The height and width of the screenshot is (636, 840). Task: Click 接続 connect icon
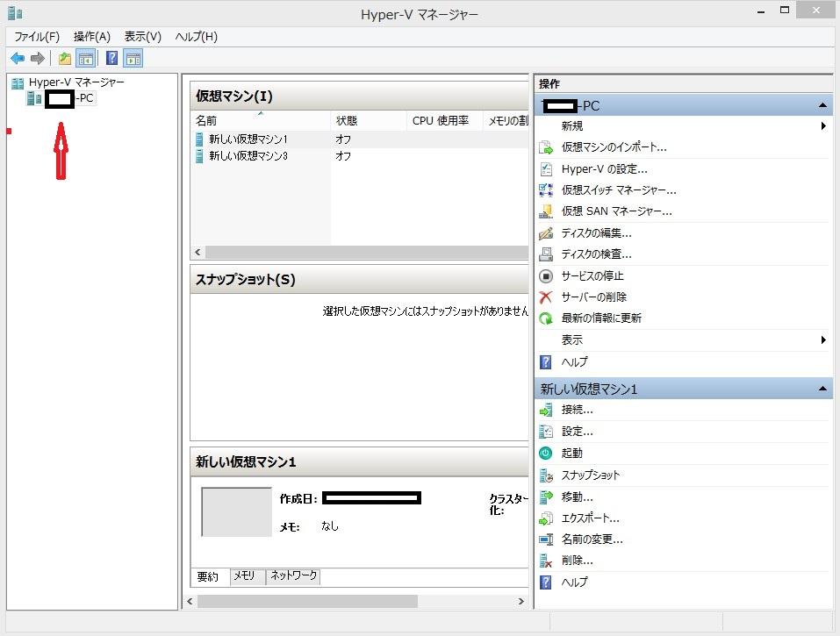(545, 410)
